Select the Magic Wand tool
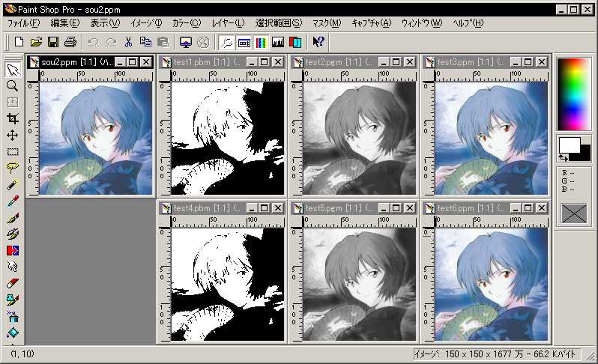The width and height of the screenshot is (598, 364). point(13,185)
